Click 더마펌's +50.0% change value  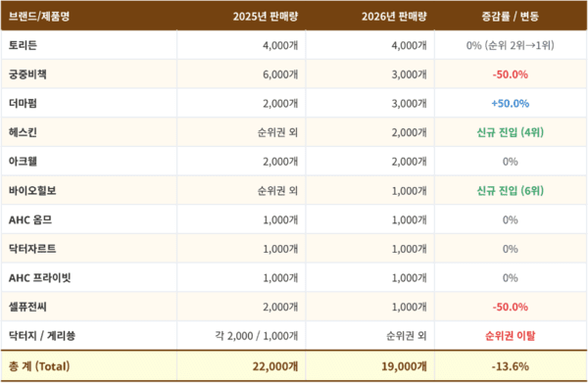tap(511, 103)
